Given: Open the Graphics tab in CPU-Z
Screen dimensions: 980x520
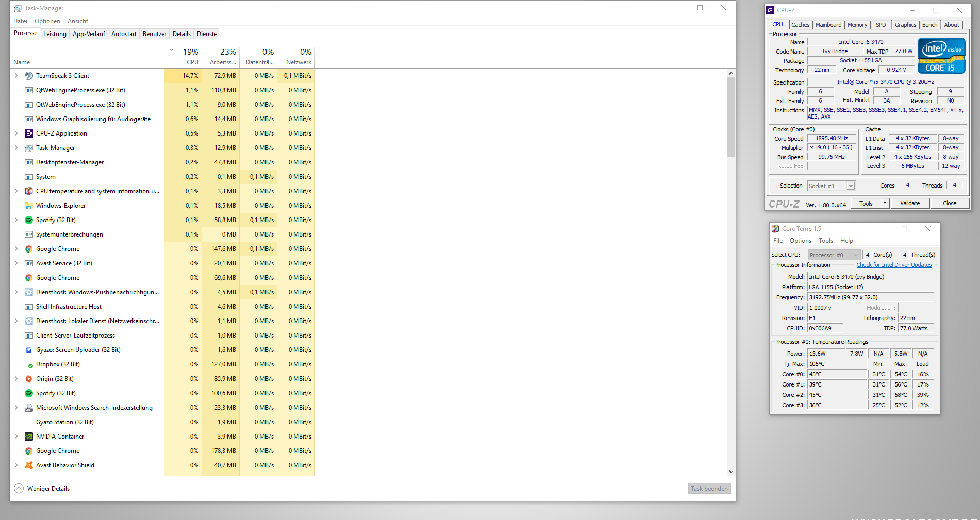Looking at the screenshot, I should click(905, 25).
